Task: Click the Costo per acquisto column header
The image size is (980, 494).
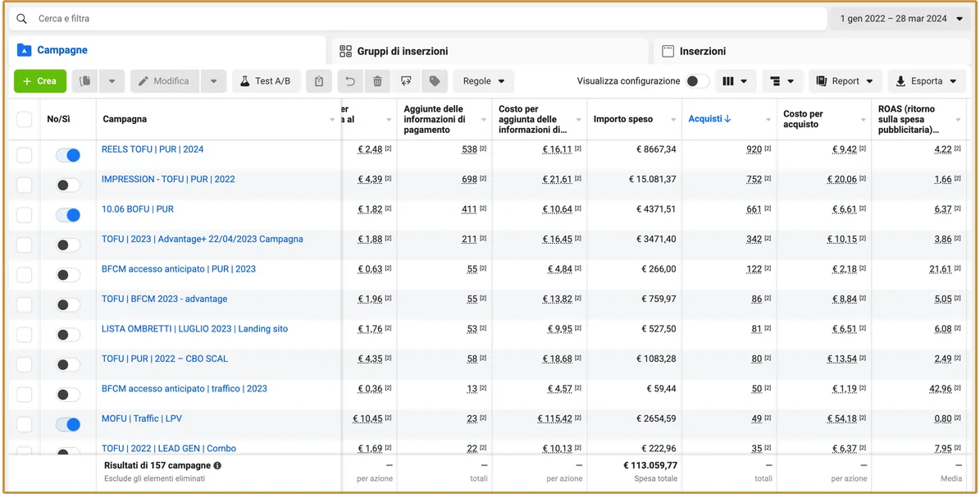Action: tap(803, 119)
